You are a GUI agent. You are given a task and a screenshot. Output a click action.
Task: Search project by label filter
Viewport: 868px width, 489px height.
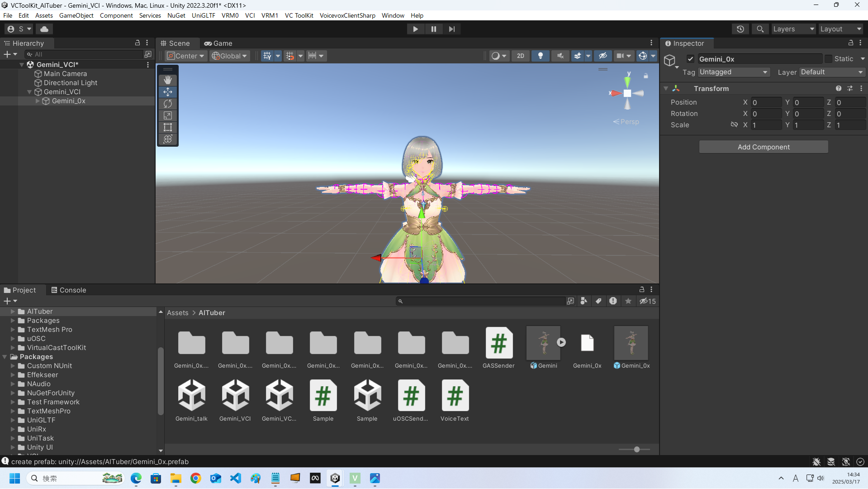click(x=598, y=301)
